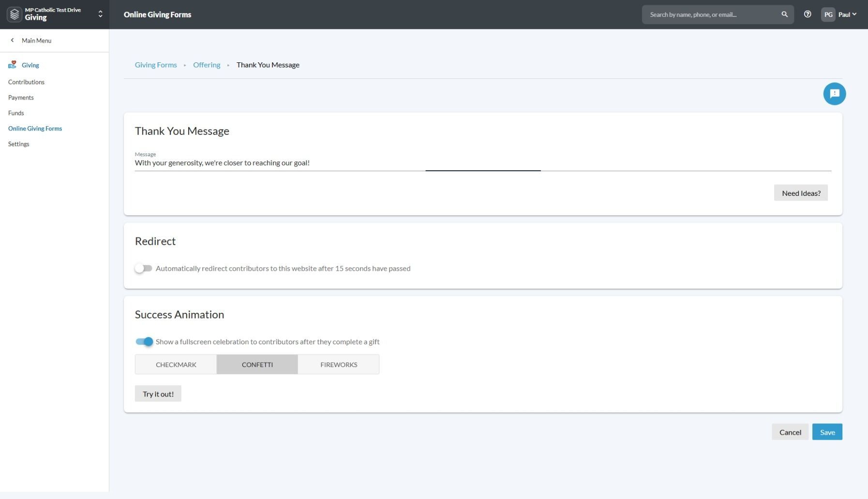Open Contributions in the sidebar
Viewport: 868px width, 499px height.
[26, 82]
